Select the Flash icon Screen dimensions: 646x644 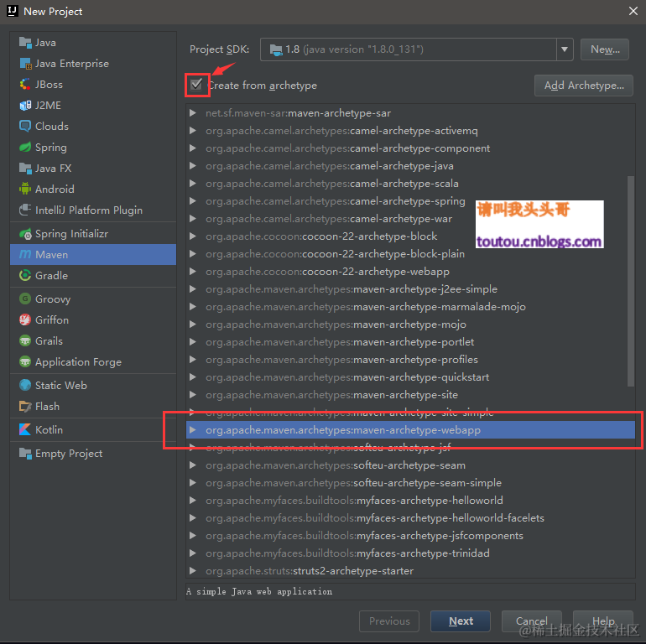point(25,407)
